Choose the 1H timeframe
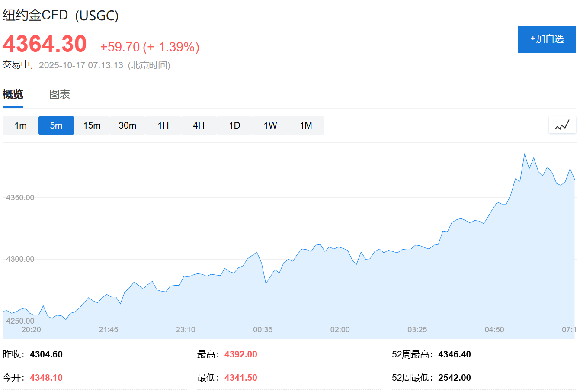Image resolution: width=580 pixels, height=392 pixels. click(x=163, y=125)
